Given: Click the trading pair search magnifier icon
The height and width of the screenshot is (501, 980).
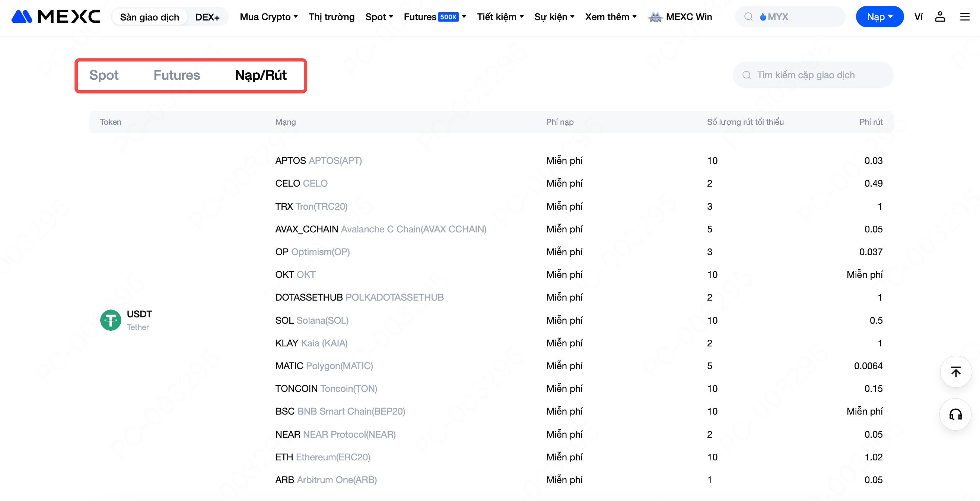Looking at the screenshot, I should tap(747, 75).
